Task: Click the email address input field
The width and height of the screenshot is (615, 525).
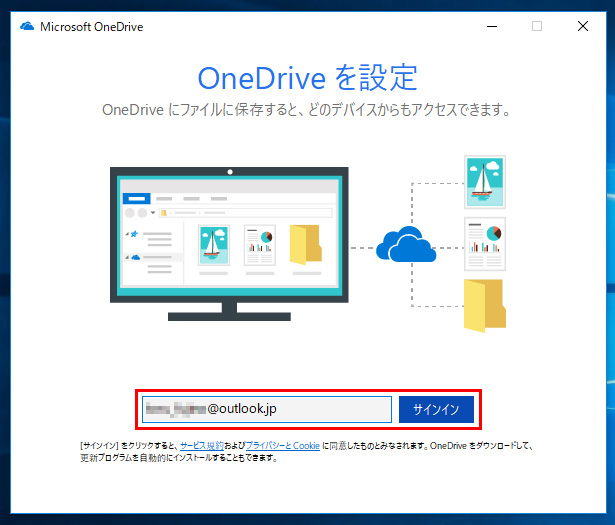Action: pyautogui.click(x=266, y=409)
